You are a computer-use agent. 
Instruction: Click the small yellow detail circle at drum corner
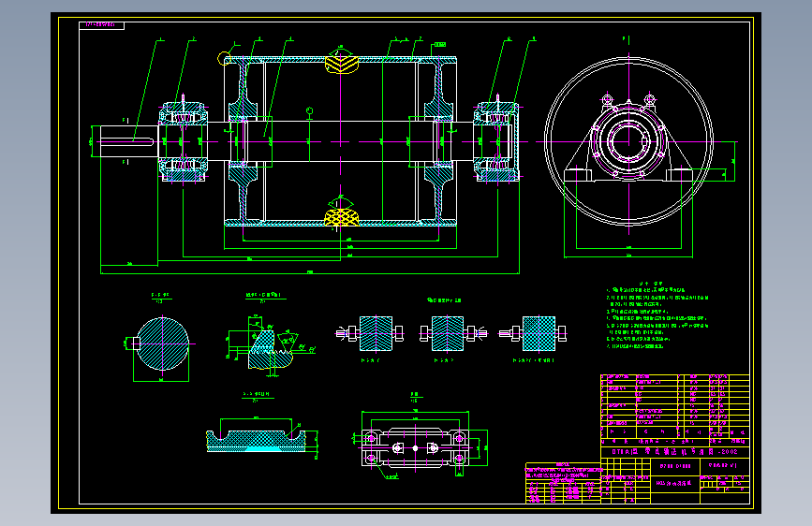coord(224,59)
